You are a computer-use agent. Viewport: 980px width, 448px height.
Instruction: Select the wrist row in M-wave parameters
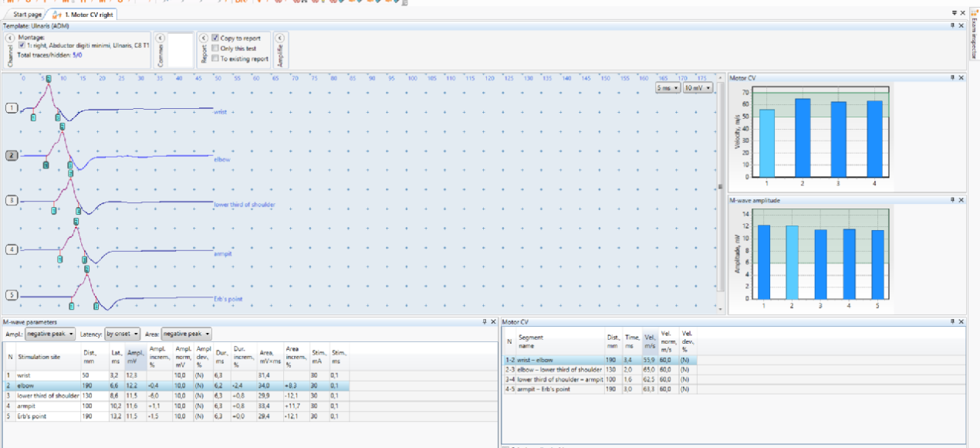(177, 375)
